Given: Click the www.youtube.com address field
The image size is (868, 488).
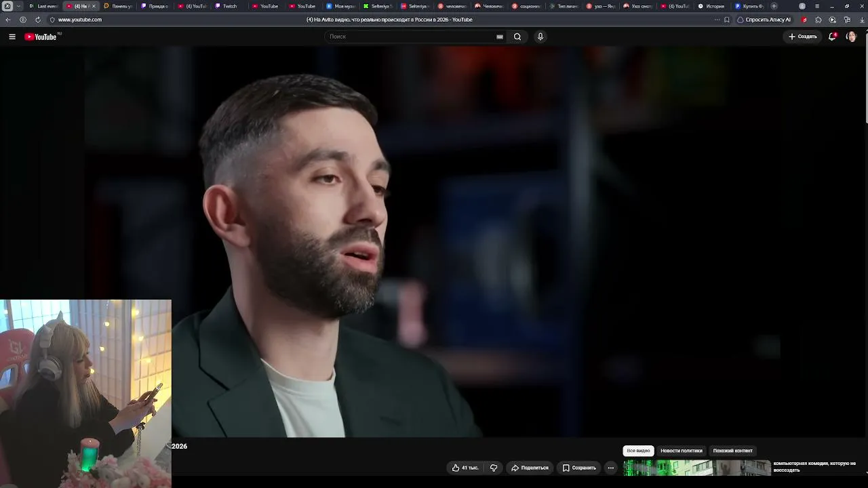Looking at the screenshot, I should (80, 20).
